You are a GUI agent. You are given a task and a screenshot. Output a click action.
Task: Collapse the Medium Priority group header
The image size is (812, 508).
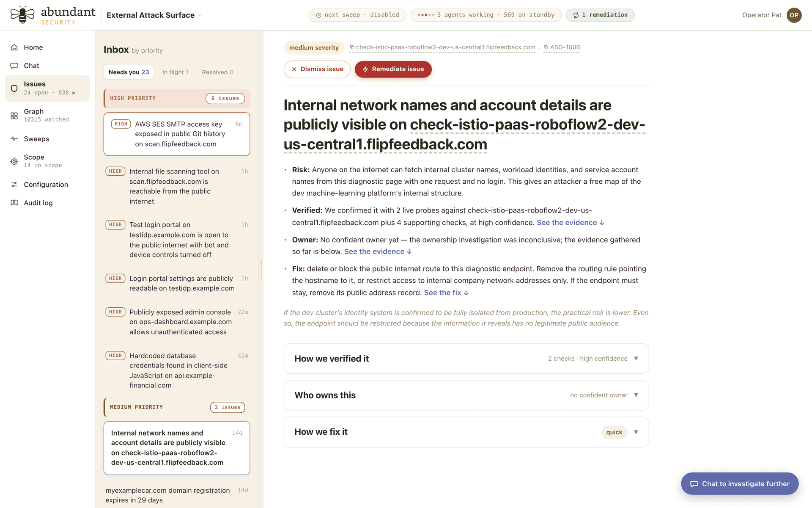tap(177, 407)
